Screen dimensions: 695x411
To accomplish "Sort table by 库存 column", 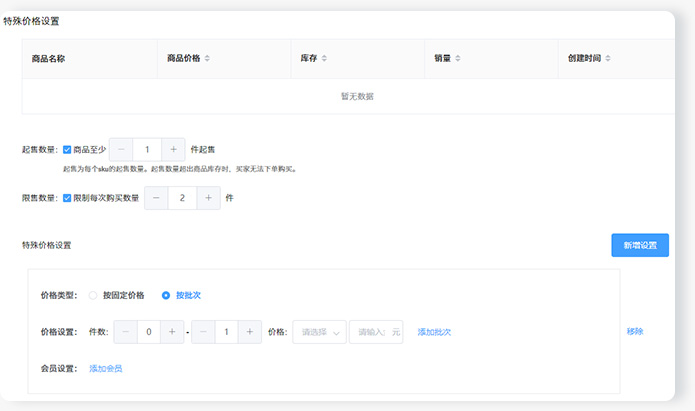I will [324, 59].
